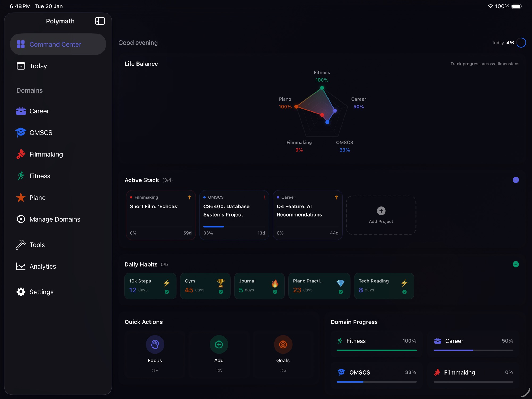
Task: Click the Manage Domains gear icon
Action: (x=20, y=219)
